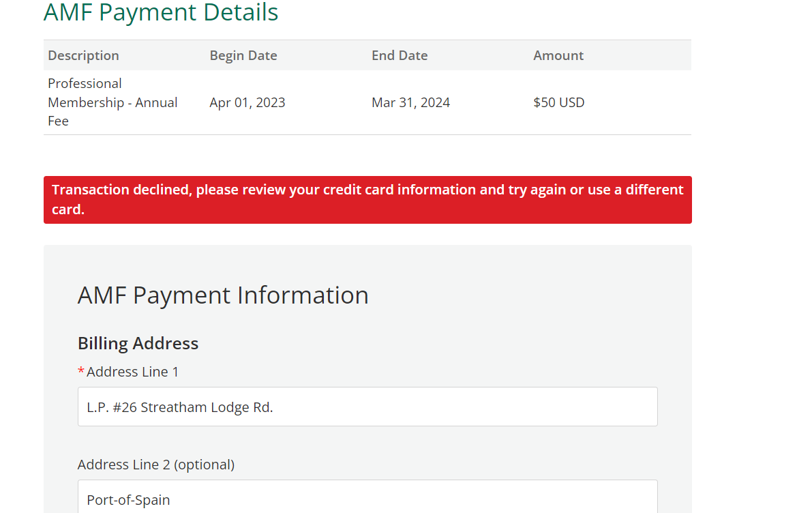Click the blank white margin right of the error banner
The image size is (812, 513).
pos(750,200)
